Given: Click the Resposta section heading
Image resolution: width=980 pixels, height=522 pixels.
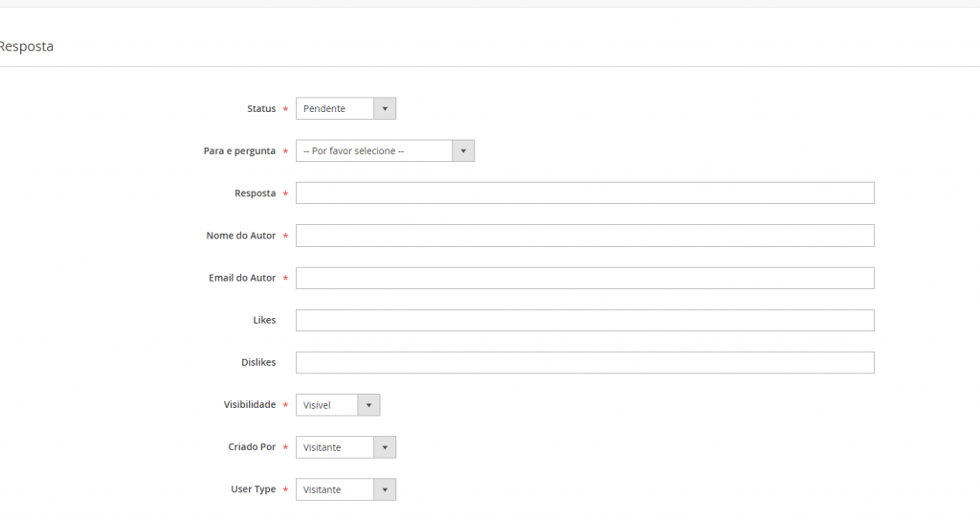Looking at the screenshot, I should pyautogui.click(x=26, y=46).
